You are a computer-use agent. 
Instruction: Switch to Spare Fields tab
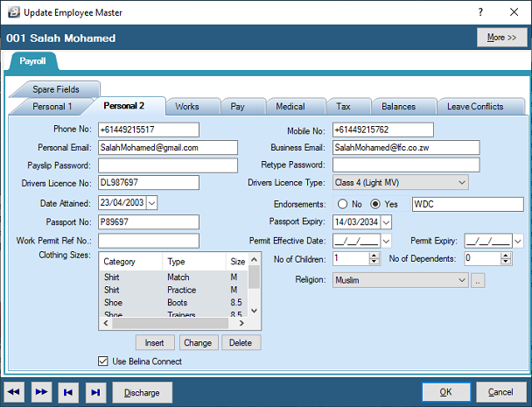click(56, 89)
